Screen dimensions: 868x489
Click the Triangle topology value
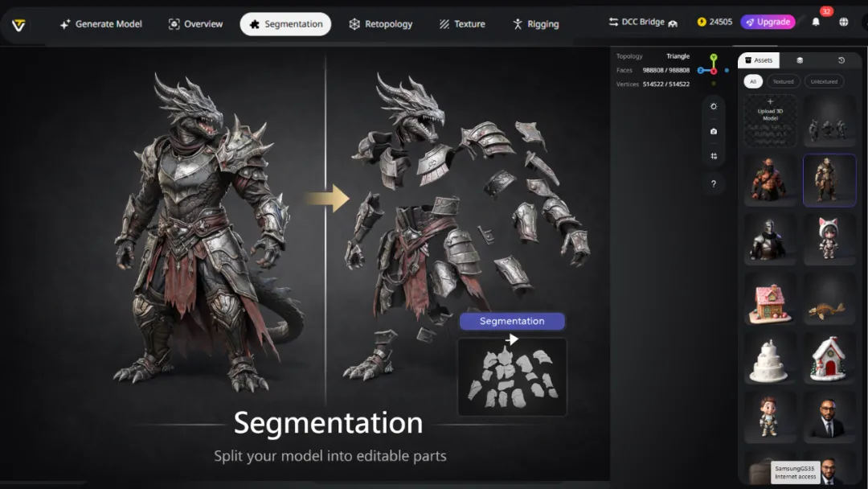(678, 56)
